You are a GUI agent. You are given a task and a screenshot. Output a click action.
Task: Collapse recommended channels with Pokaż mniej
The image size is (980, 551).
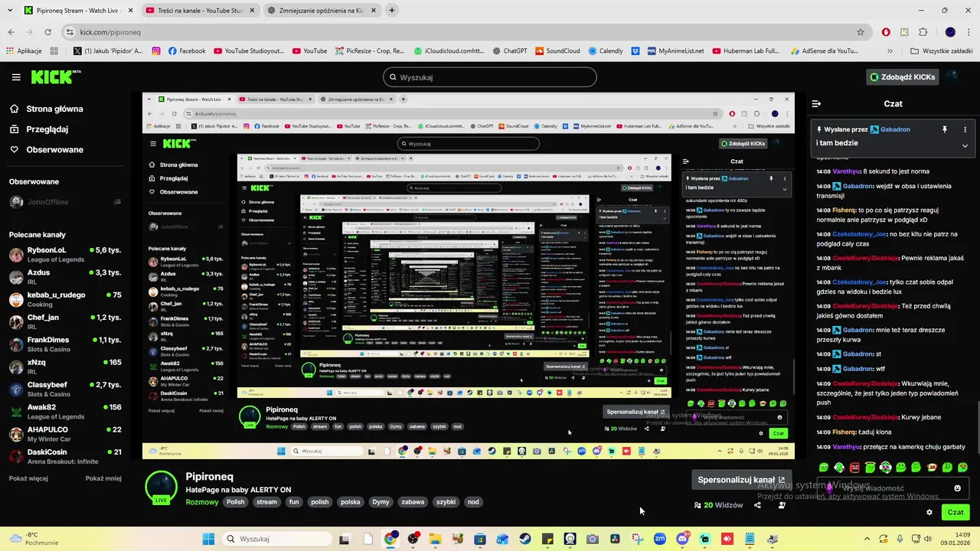(x=103, y=478)
